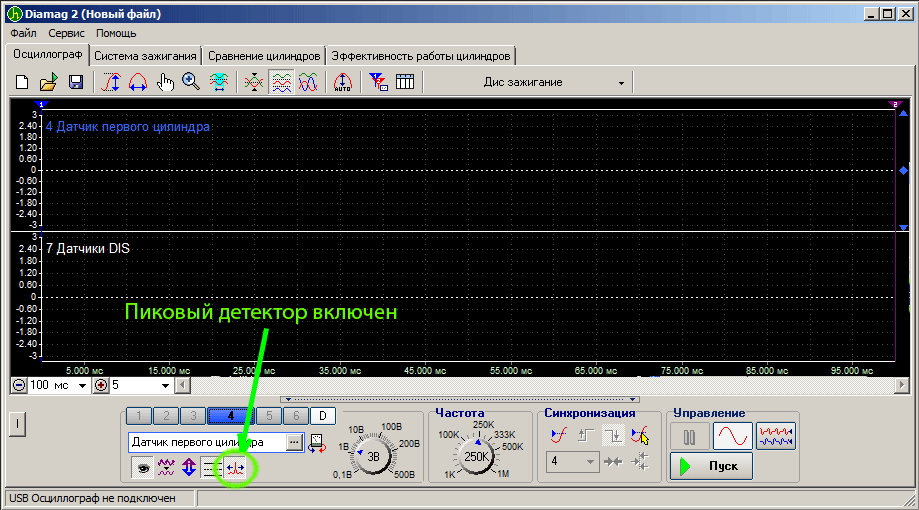Viewport: 919px width, 510px height.
Task: Switch to the Система зажигания tab
Action: tap(145, 56)
